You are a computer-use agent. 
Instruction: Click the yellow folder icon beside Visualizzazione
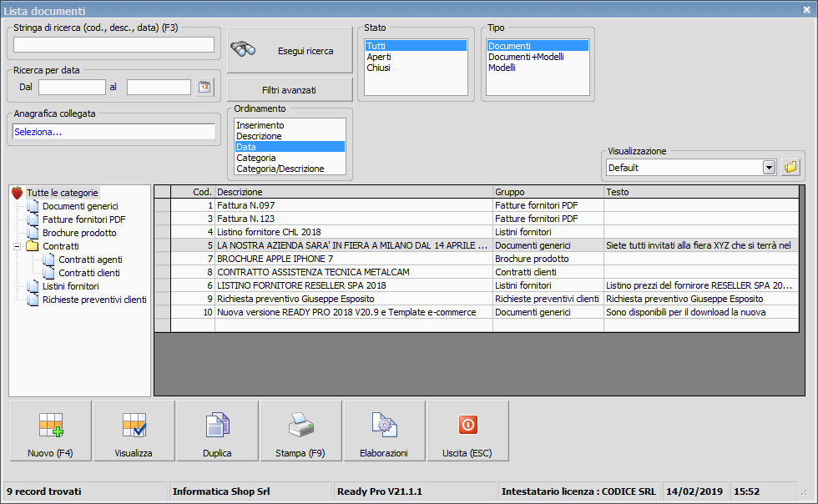(x=790, y=168)
